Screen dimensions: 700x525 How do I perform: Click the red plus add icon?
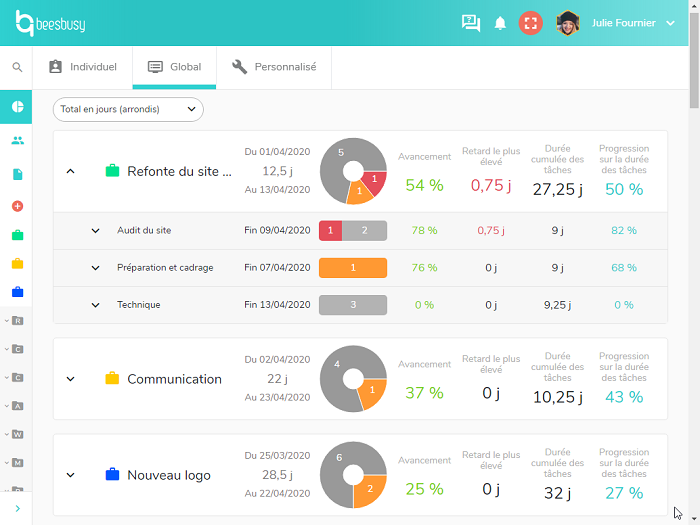click(x=17, y=206)
